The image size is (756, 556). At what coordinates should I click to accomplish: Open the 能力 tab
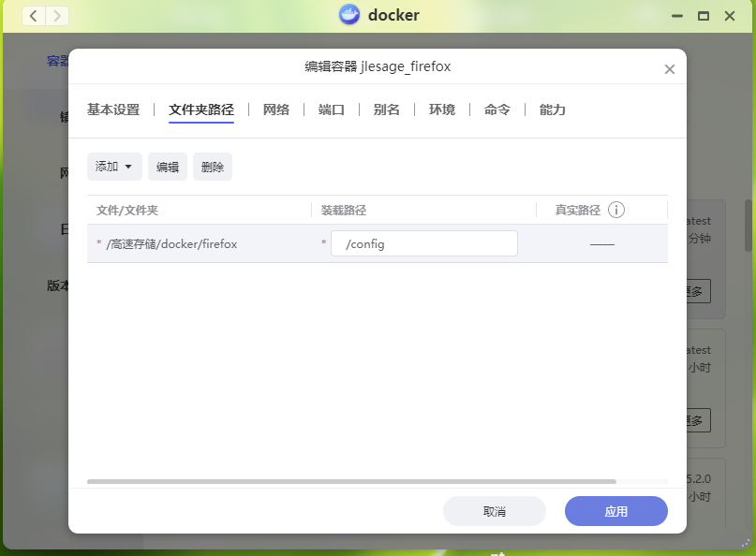(553, 110)
